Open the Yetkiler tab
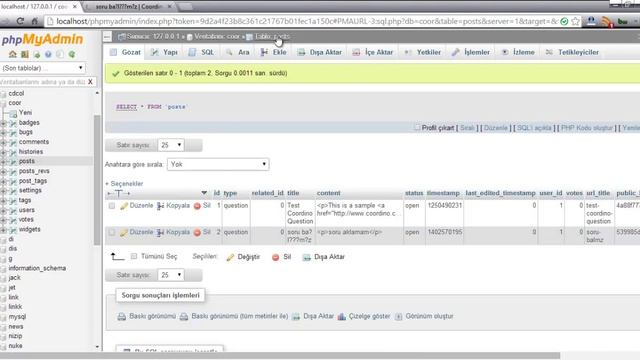The image size is (640, 360). (x=422, y=52)
